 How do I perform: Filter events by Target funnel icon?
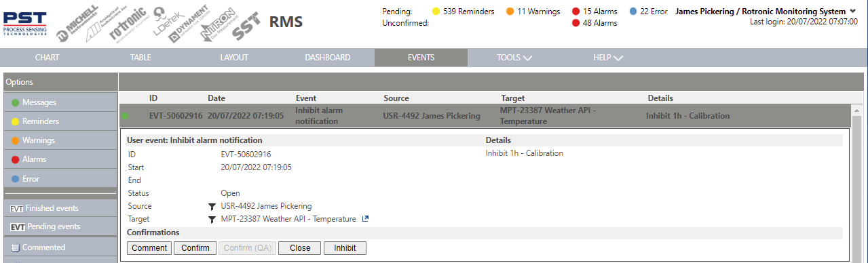[211, 219]
